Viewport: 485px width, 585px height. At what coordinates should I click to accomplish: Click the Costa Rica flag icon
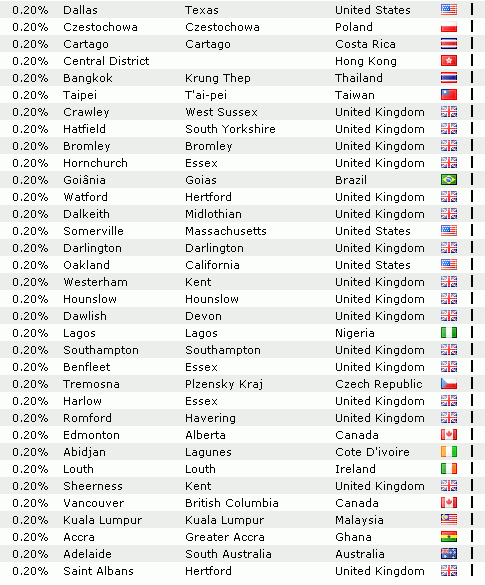(x=448, y=44)
